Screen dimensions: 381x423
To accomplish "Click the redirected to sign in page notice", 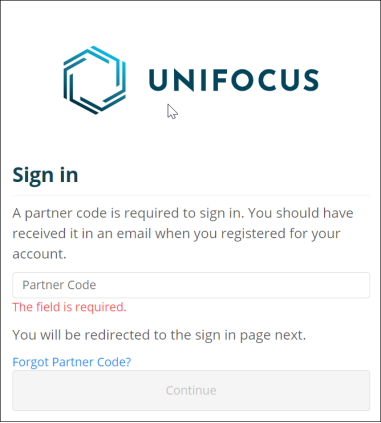I will tap(159, 335).
